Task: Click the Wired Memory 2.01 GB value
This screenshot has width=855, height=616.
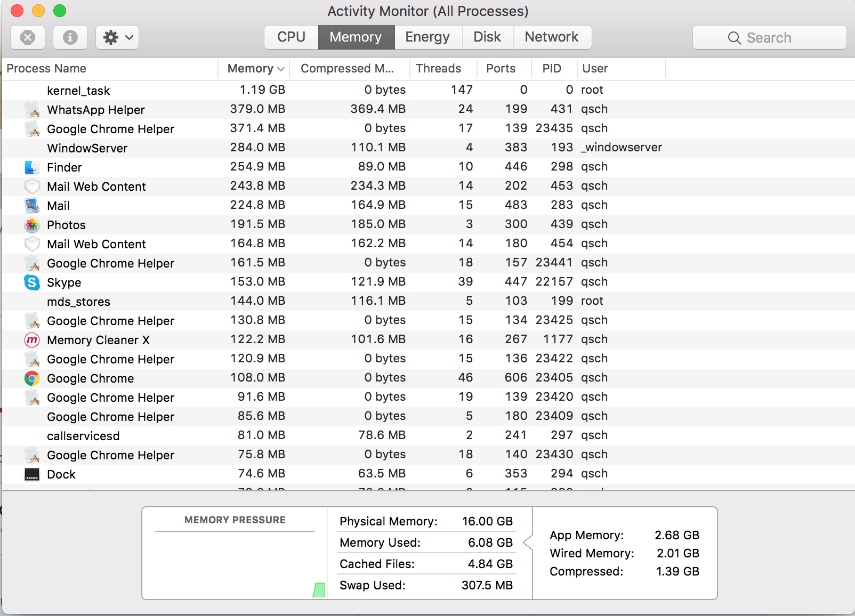Action: (x=678, y=553)
